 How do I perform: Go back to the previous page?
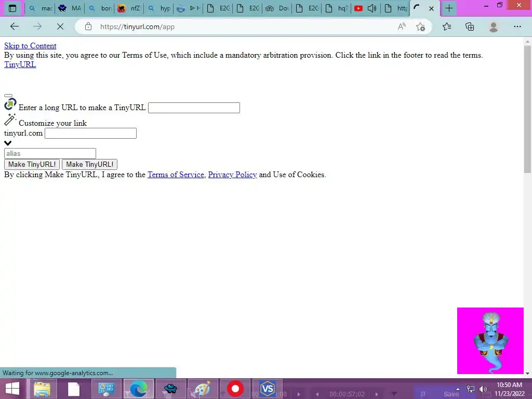14,26
